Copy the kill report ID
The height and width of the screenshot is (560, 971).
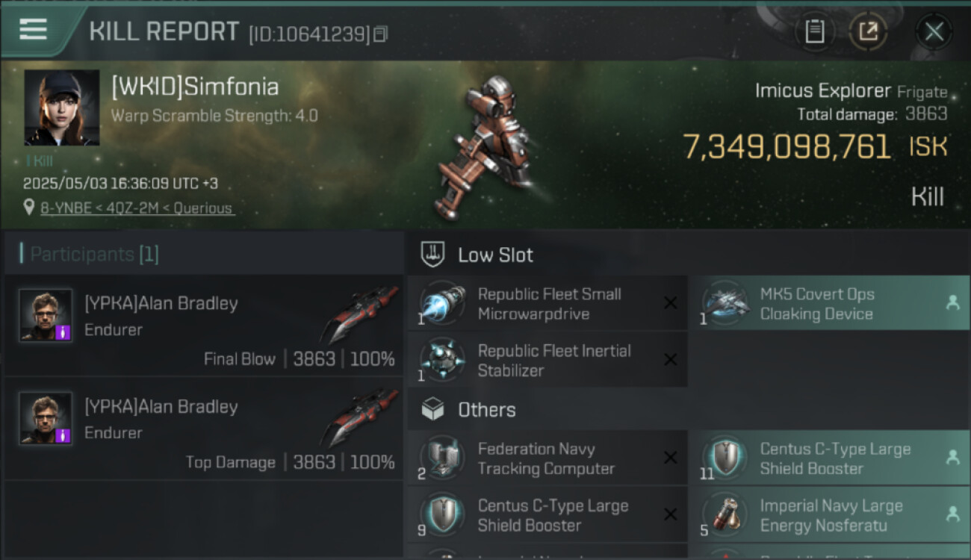pyautogui.click(x=381, y=34)
